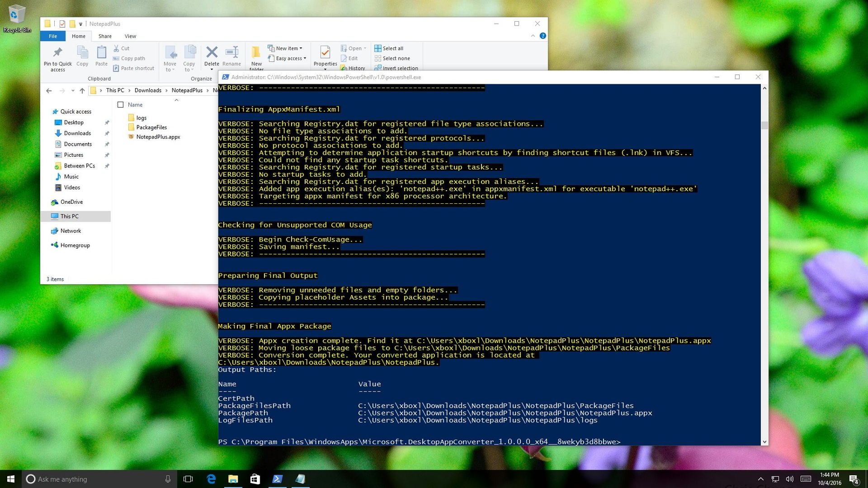
Task: Click the Cut icon in the clipboard group
Action: pos(121,48)
